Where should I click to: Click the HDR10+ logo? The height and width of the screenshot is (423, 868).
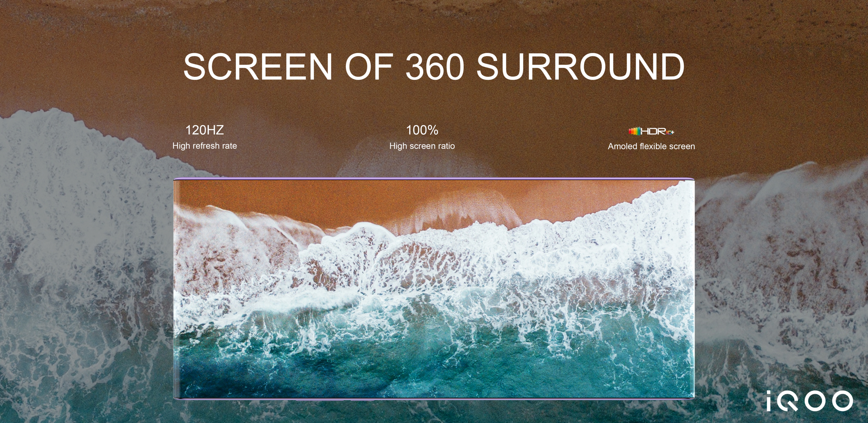pos(651,131)
